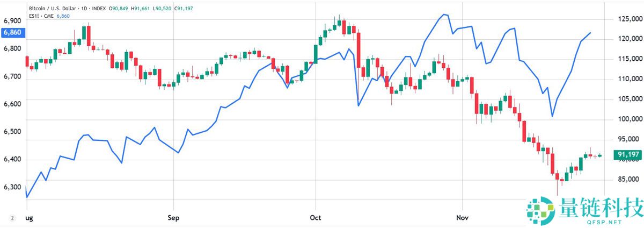Select the "ES1!" symbol in the legend

(x=34, y=16)
